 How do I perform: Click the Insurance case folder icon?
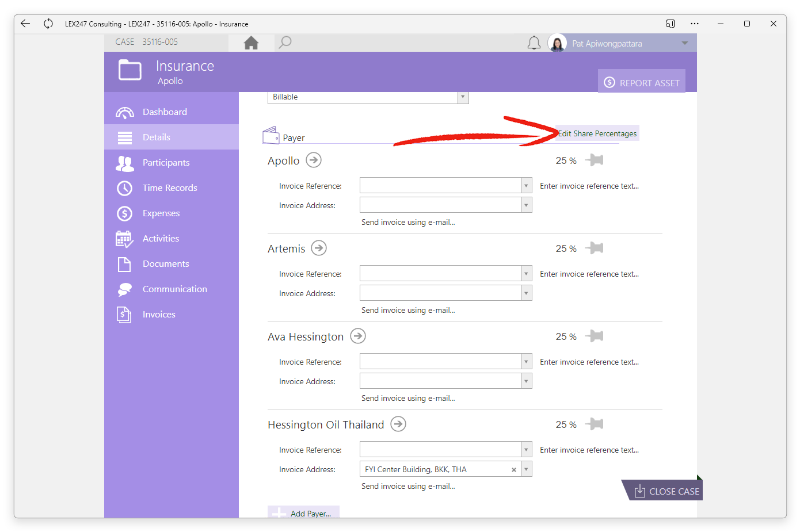(130, 70)
